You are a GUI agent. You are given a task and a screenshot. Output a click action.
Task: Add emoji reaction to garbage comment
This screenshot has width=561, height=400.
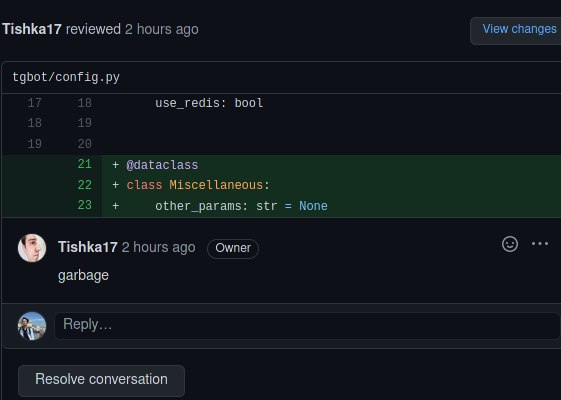pos(510,244)
